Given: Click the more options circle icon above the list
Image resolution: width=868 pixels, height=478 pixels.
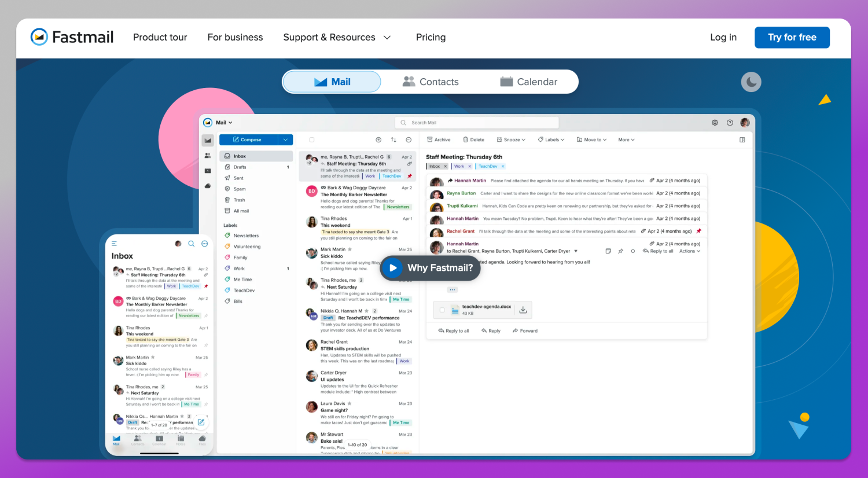Looking at the screenshot, I should (409, 140).
